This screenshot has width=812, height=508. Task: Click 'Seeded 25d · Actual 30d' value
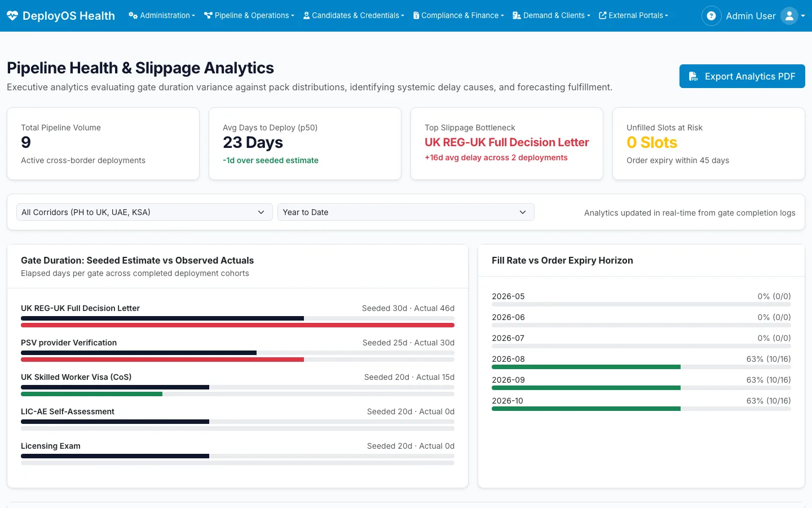tap(408, 343)
